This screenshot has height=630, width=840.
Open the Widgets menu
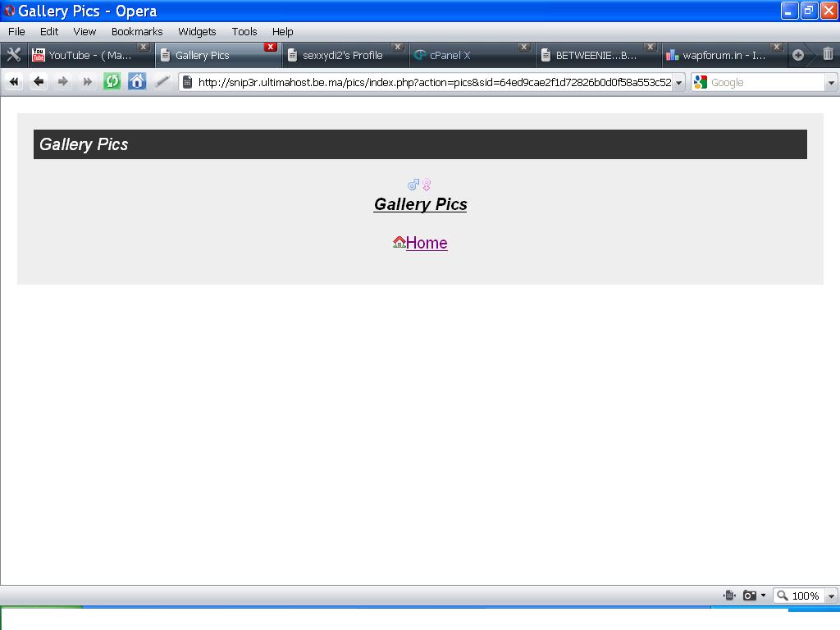point(197,31)
